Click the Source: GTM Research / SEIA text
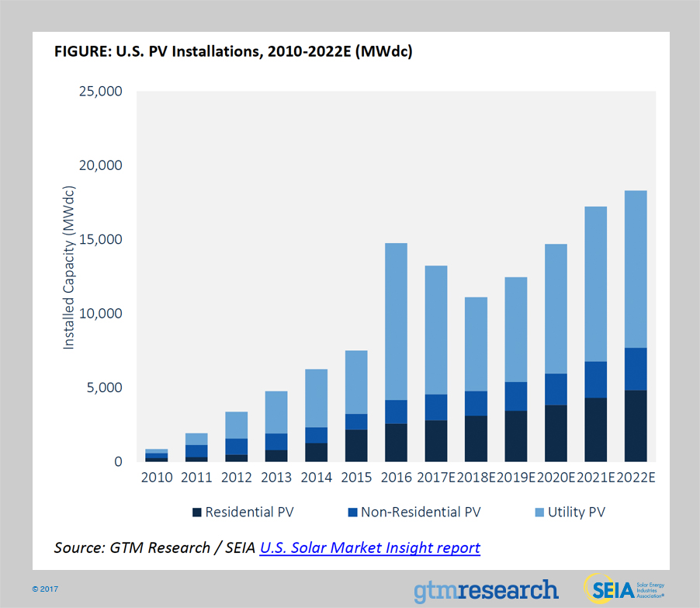 154,547
